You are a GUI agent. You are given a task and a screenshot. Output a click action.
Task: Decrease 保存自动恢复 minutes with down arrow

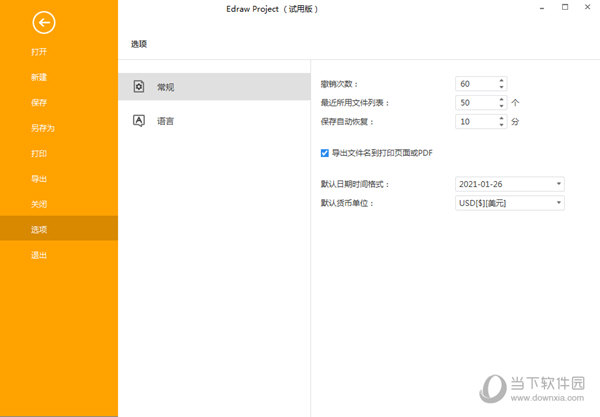501,125
